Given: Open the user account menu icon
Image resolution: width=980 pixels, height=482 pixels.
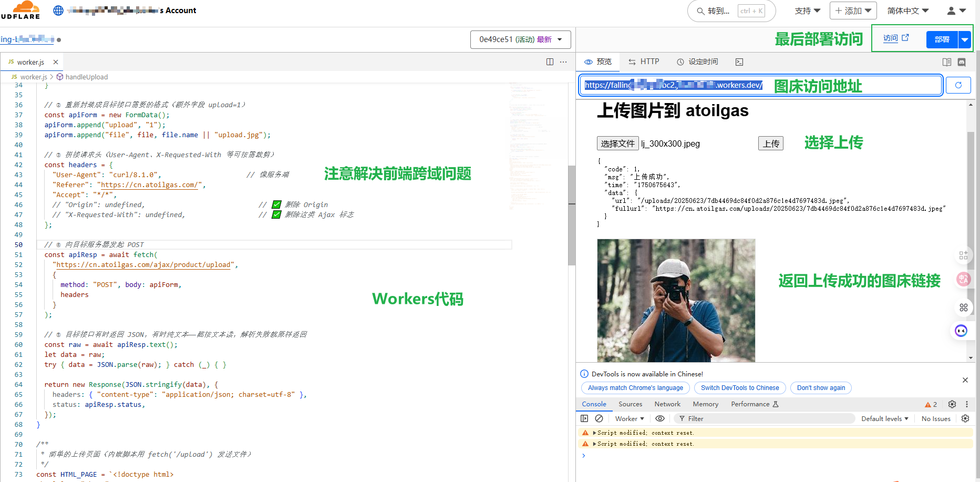Looking at the screenshot, I should tap(956, 11).
